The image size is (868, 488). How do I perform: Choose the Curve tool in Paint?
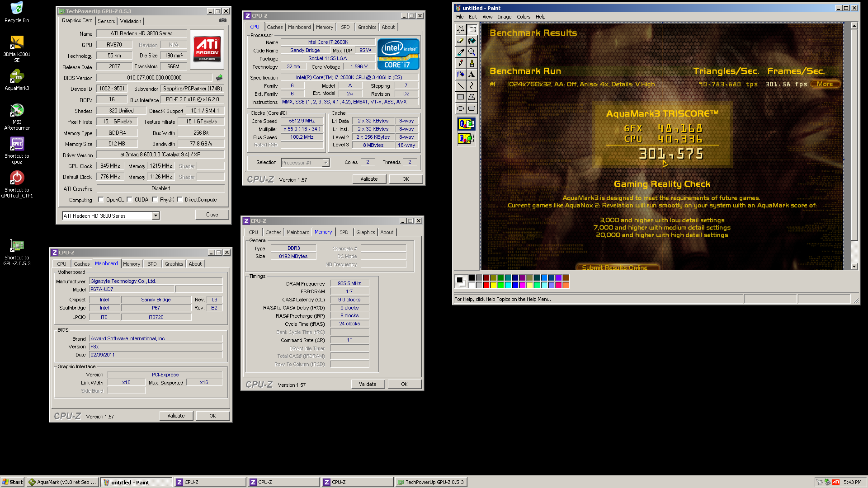[472, 86]
